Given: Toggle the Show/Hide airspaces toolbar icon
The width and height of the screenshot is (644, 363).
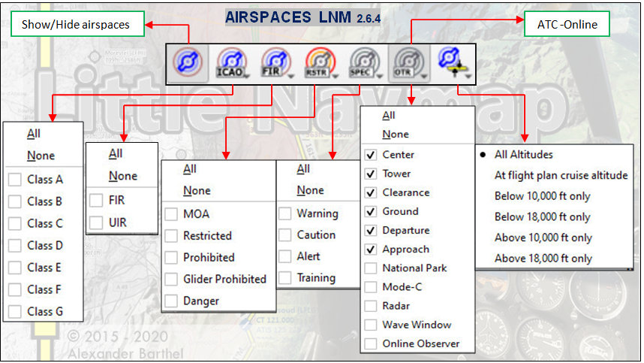Looking at the screenshot, I should pyautogui.click(x=188, y=63).
